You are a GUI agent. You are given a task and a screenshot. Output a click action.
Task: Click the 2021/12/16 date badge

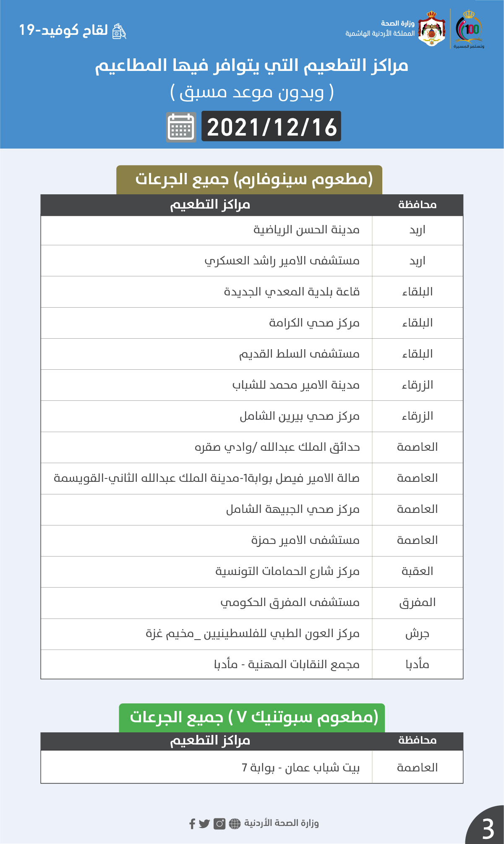pos(271,126)
